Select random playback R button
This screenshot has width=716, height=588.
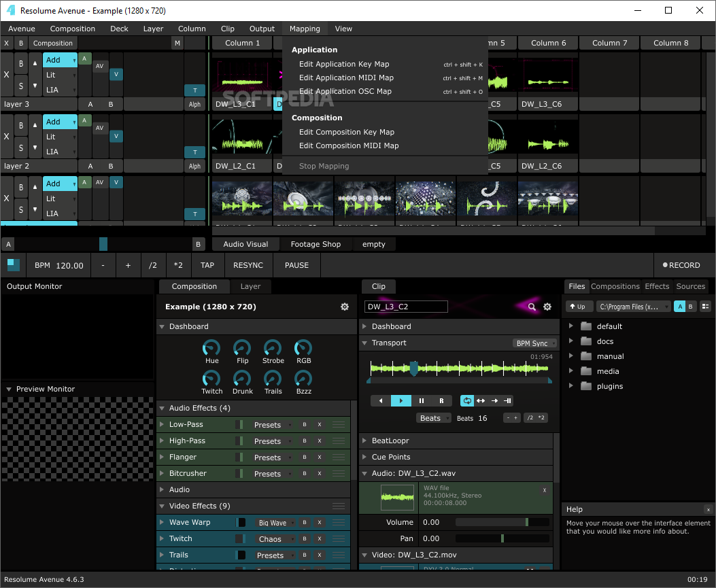(441, 401)
